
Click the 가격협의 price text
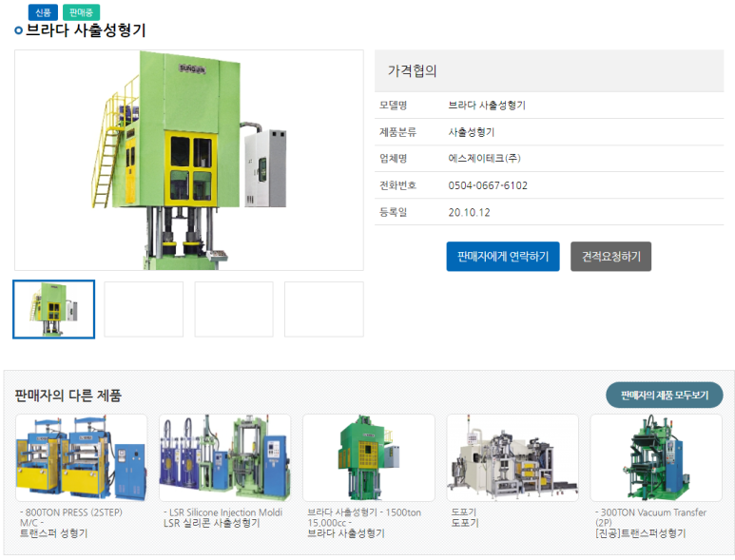[412, 70]
